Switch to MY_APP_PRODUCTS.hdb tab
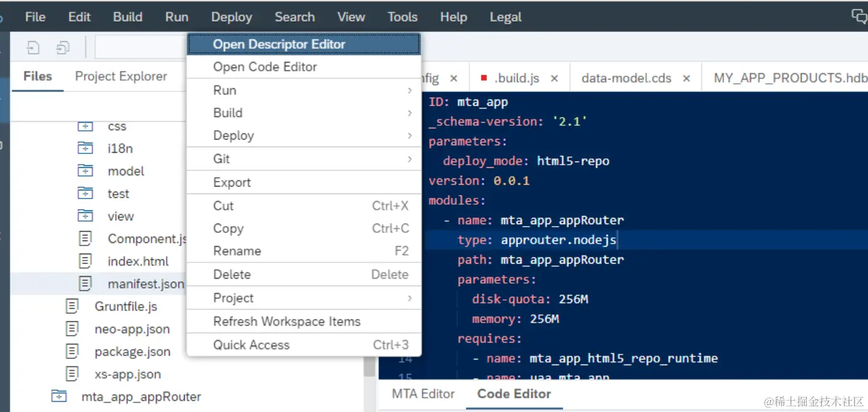 tap(791, 78)
